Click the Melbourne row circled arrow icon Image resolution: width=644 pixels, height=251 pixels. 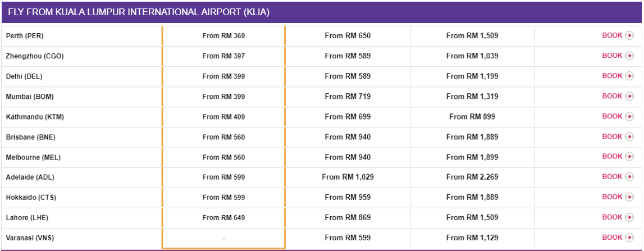[629, 157]
